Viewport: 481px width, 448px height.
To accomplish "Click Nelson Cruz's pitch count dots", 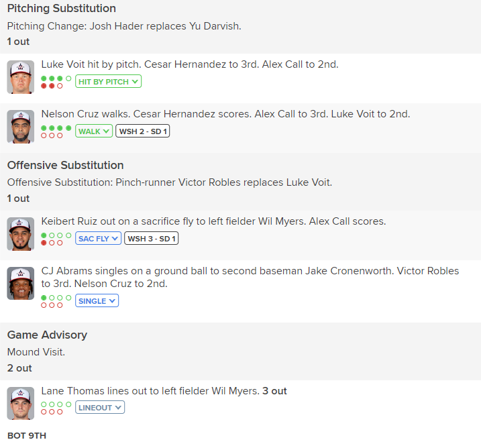I will click(x=56, y=131).
